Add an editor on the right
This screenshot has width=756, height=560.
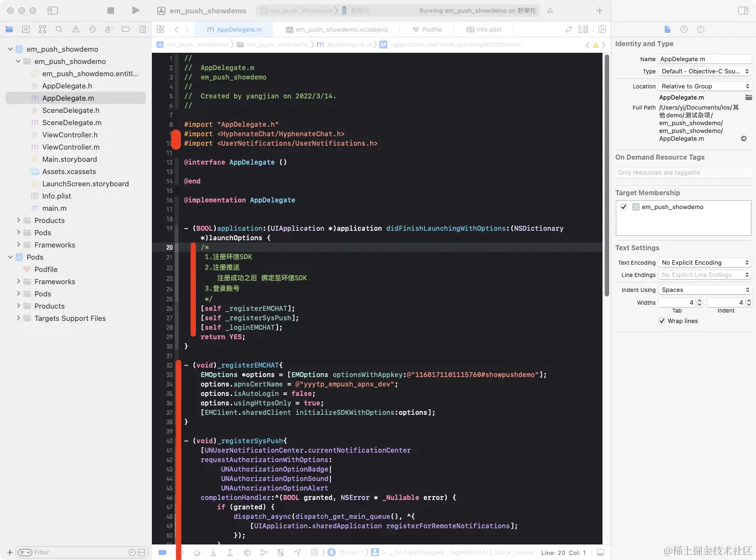(602, 29)
